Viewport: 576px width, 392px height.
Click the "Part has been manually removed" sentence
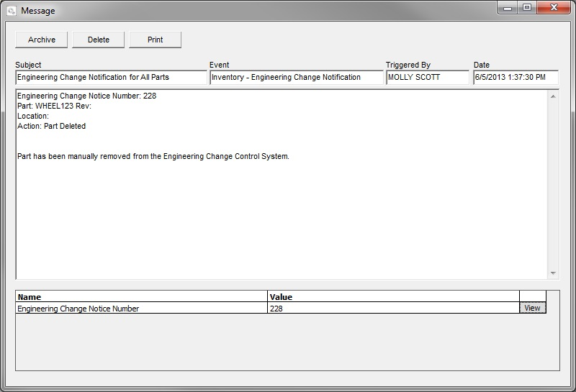(153, 156)
